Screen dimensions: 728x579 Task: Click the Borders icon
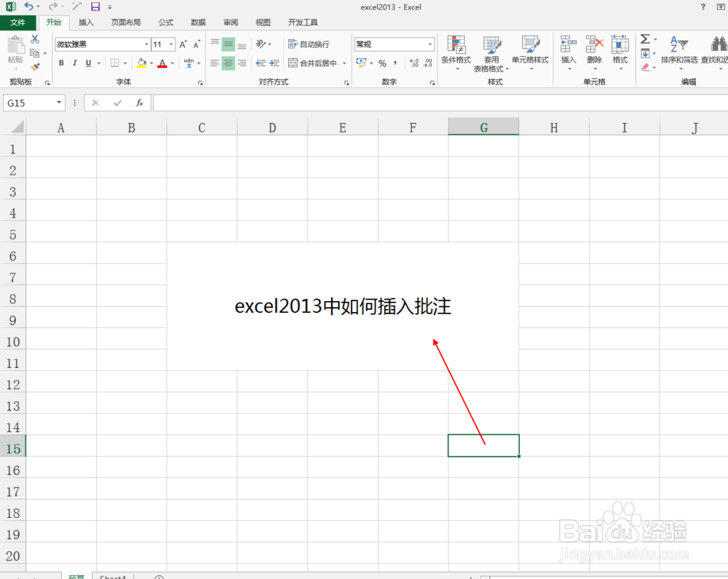pos(115,63)
